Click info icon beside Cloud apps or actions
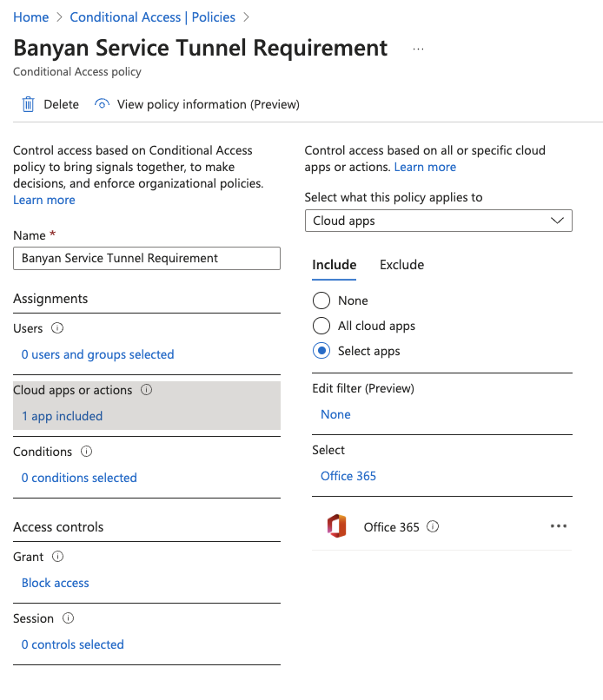The height and width of the screenshot is (700, 603). click(x=147, y=390)
